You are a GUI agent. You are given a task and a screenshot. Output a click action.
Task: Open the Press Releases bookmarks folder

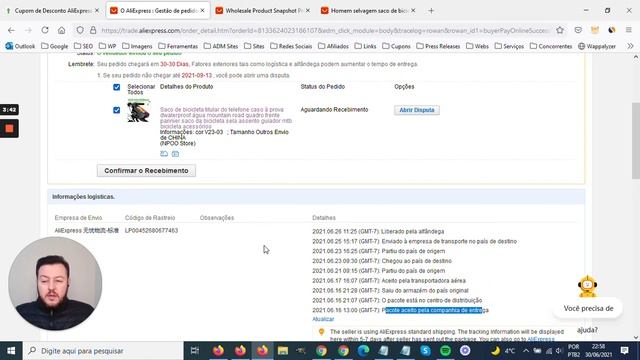point(438,46)
